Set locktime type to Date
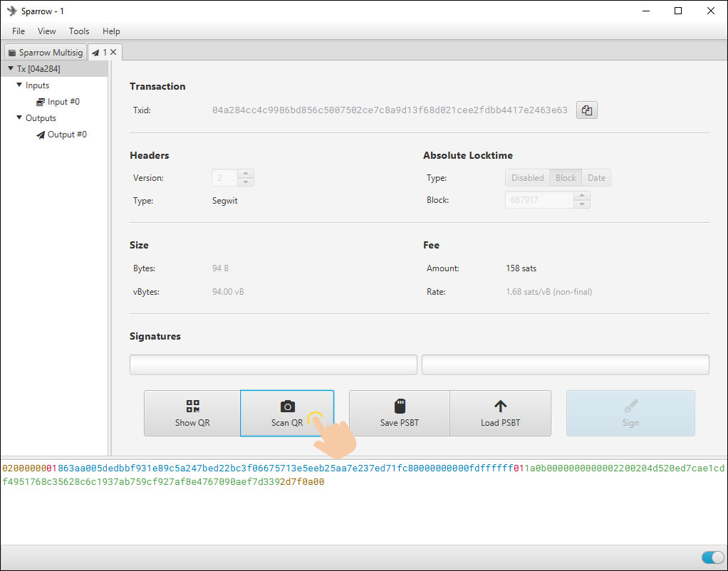Screen dimensions: 728x571 pos(596,178)
